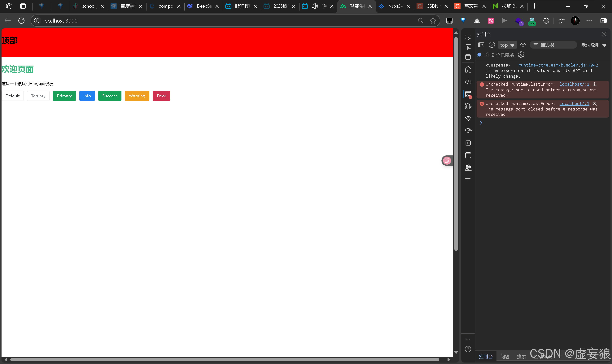The width and height of the screenshot is (612, 364).
Task: Click the blue Info button
Action: point(87,96)
